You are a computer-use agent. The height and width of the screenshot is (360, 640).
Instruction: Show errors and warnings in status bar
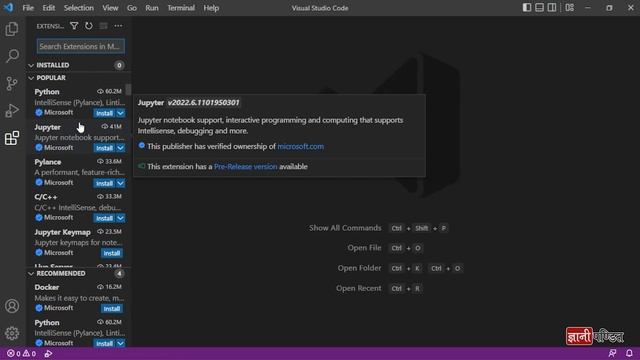(21, 353)
